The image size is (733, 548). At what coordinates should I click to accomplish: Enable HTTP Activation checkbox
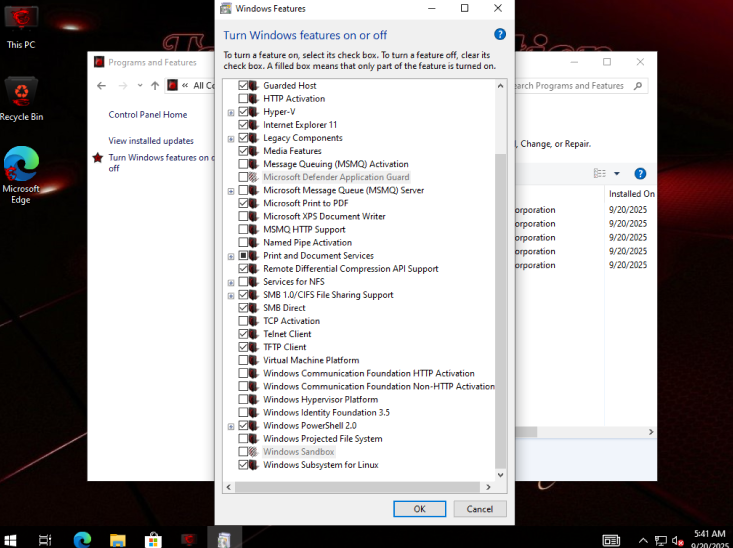coord(243,99)
